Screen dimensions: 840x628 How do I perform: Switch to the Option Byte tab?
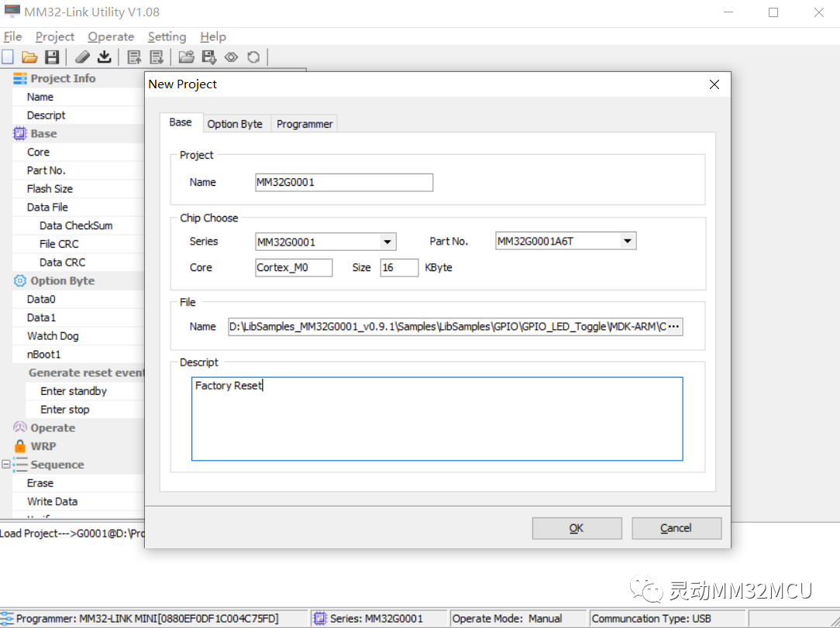point(235,124)
